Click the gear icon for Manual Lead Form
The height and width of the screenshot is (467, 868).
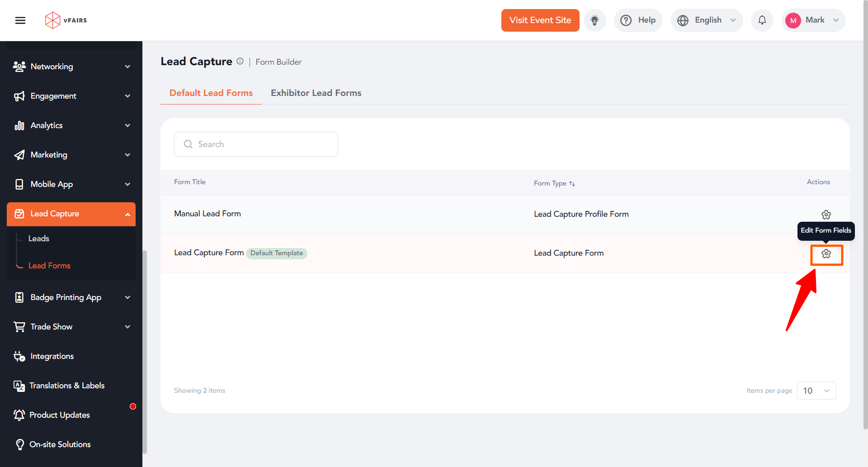tap(826, 214)
